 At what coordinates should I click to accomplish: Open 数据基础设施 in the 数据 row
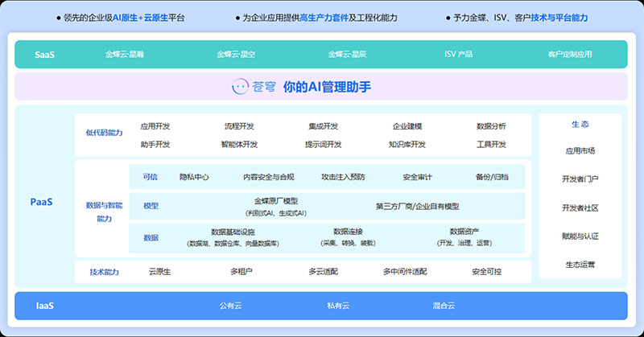point(233,232)
